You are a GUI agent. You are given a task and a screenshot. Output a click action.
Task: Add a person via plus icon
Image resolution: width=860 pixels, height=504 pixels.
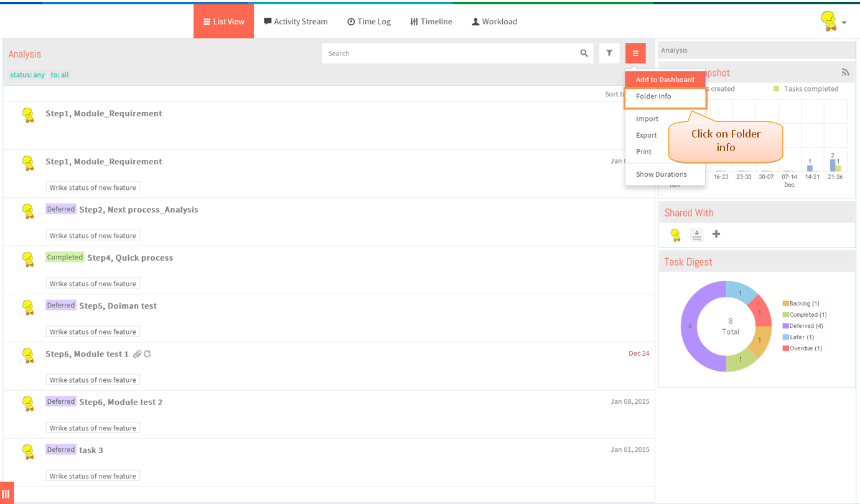(716, 234)
